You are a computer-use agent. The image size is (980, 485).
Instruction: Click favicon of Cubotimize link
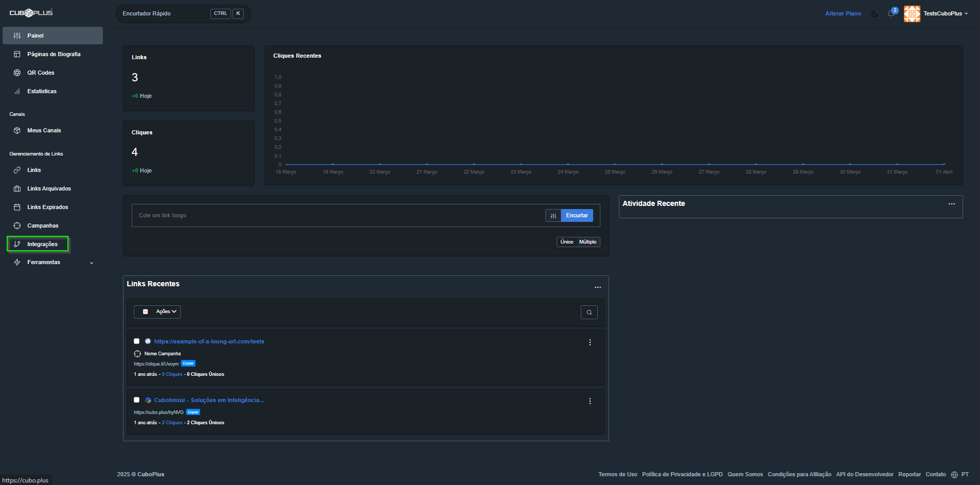148,400
